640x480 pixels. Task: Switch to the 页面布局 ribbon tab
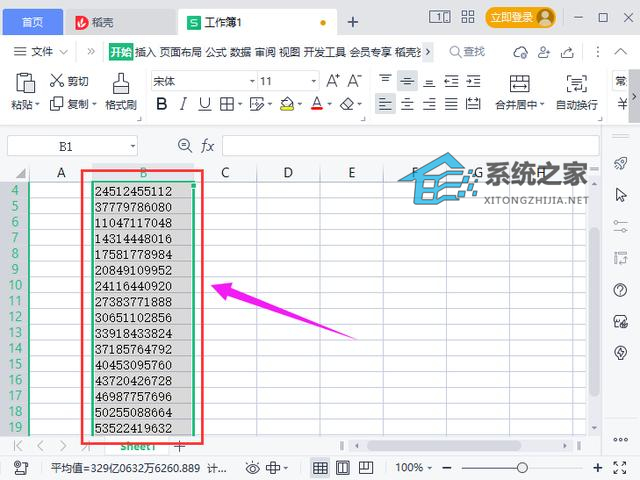coord(181,52)
